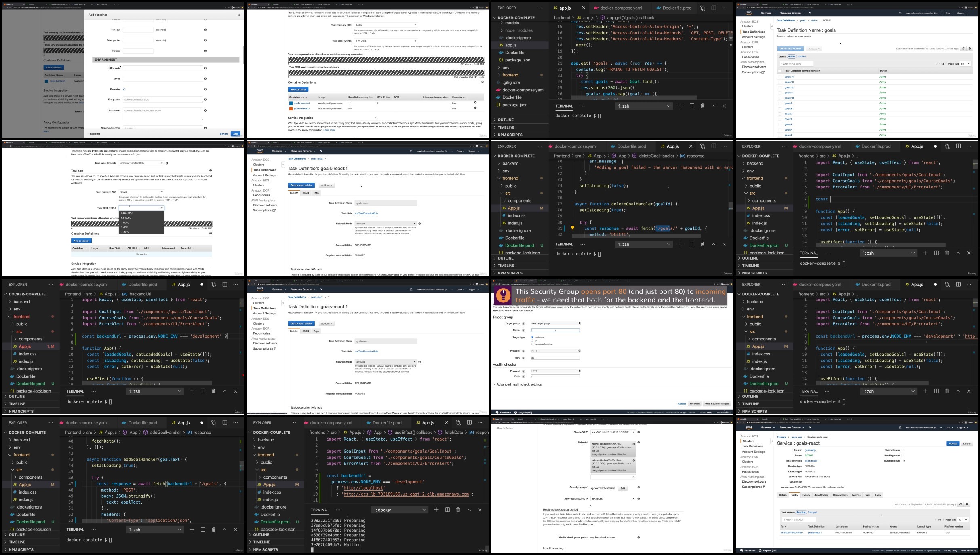Viewport: 980px width, 555px height.
Task: Open help icon beside refresh on Service goals-react
Action: click(x=967, y=504)
